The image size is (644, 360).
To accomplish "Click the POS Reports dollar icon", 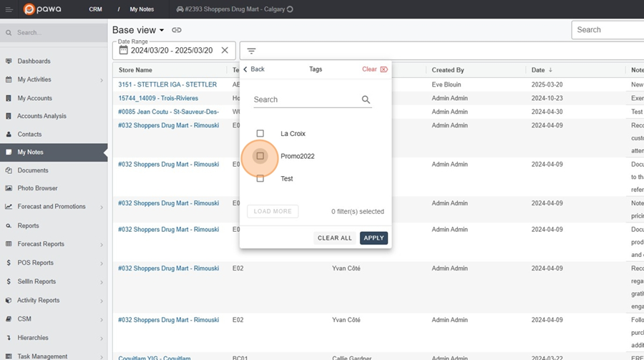I will (x=9, y=263).
